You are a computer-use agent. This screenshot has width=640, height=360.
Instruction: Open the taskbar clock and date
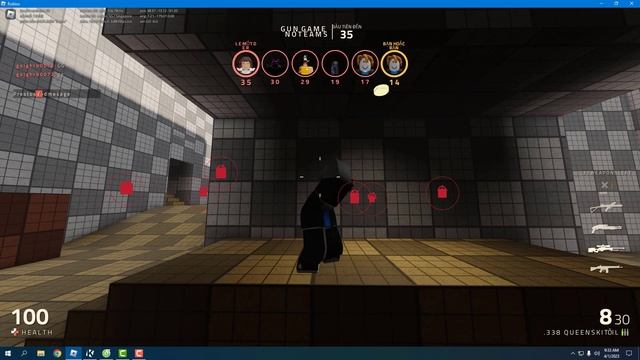pos(611,353)
